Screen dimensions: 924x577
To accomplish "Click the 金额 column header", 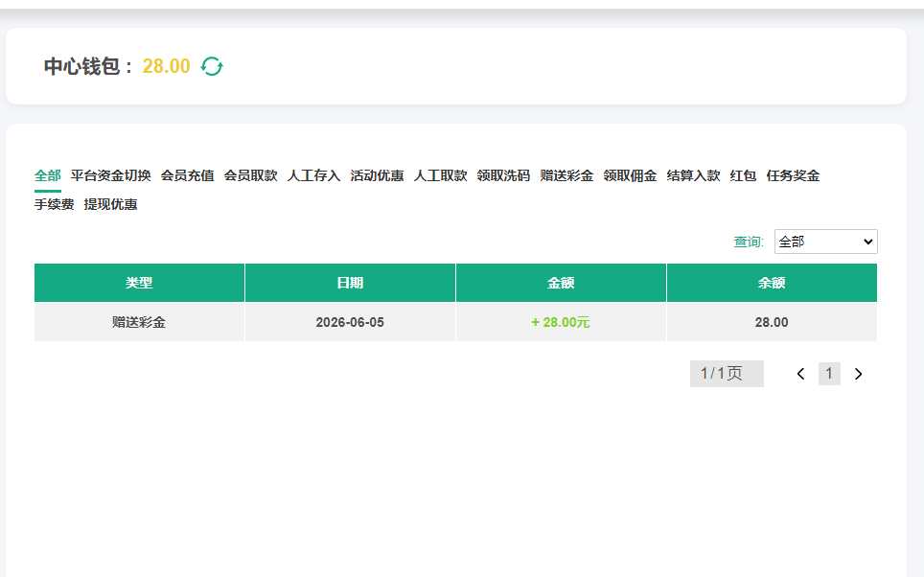I will pyautogui.click(x=561, y=283).
